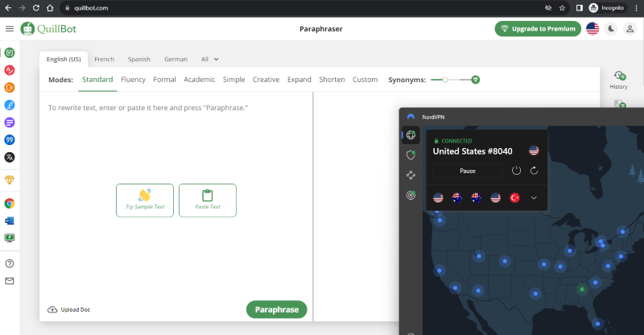Screen dimensions: 644x335
Task: Open the QuillBot hamburger menu
Action: coord(10,29)
